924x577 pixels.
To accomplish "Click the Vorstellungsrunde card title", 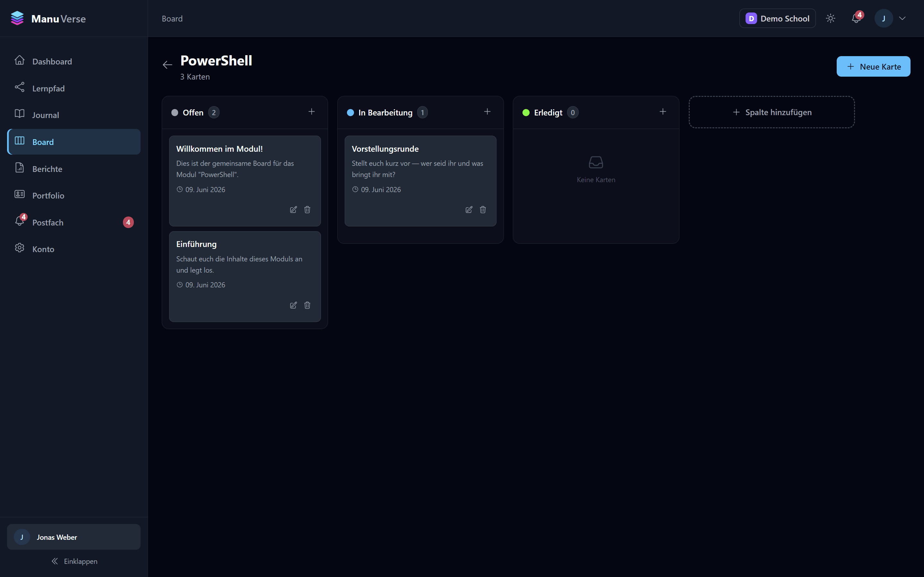I will [385, 149].
